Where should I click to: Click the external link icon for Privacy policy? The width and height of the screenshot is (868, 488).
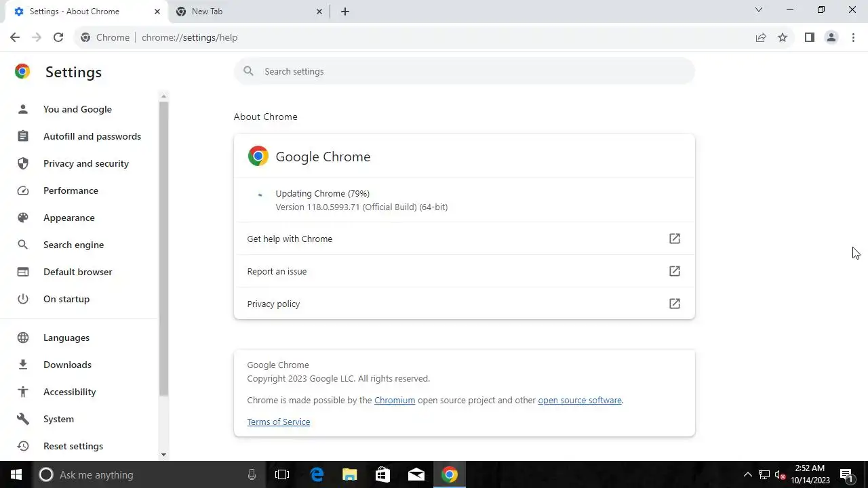(675, 304)
